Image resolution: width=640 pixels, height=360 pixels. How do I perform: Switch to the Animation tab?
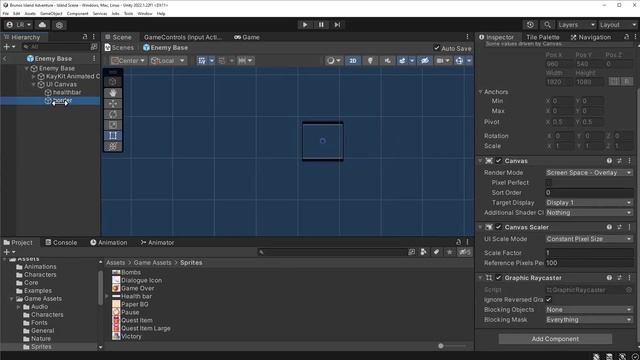109,242
